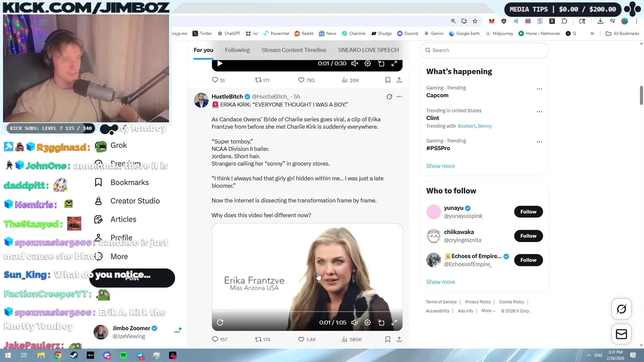
Task: Open Grok action on HustleBitch post header
Action: point(389,97)
